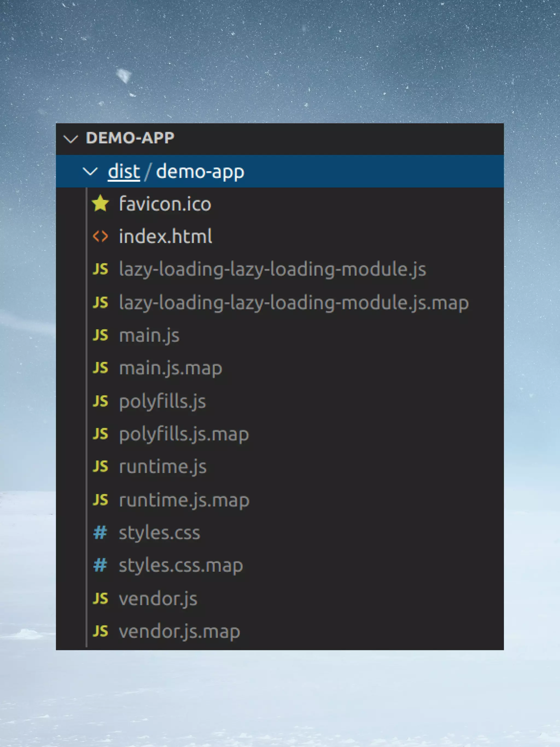Screen dimensions: 560x747
Task: Click the hash icon beside styles.css
Action: [100, 533]
